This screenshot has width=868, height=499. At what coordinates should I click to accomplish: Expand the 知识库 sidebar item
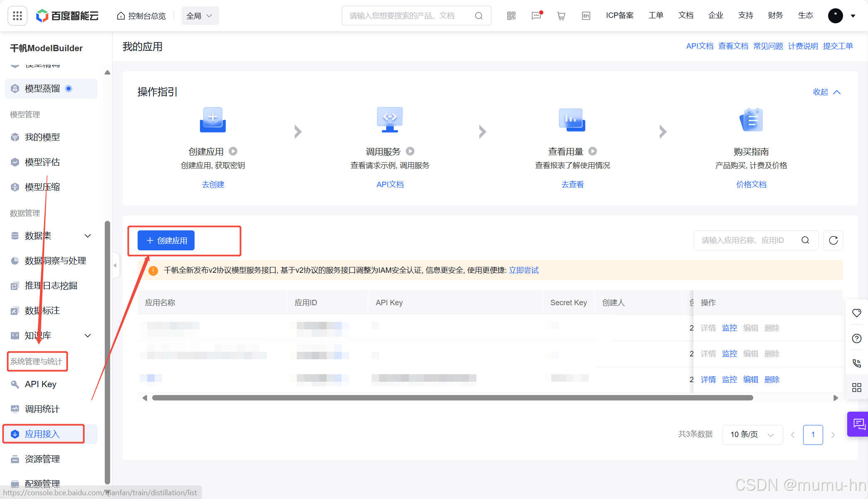pyautogui.click(x=88, y=336)
